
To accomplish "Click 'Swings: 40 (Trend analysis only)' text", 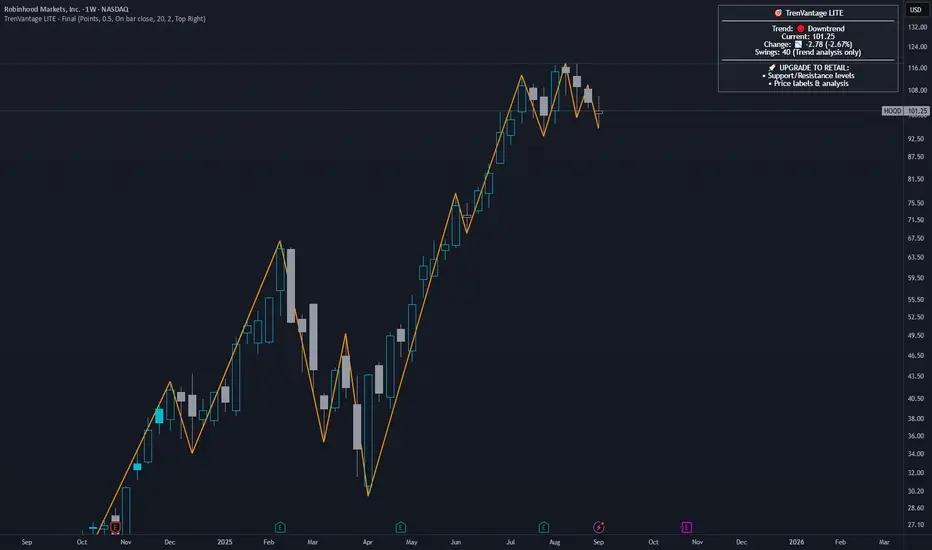I will point(808,52).
